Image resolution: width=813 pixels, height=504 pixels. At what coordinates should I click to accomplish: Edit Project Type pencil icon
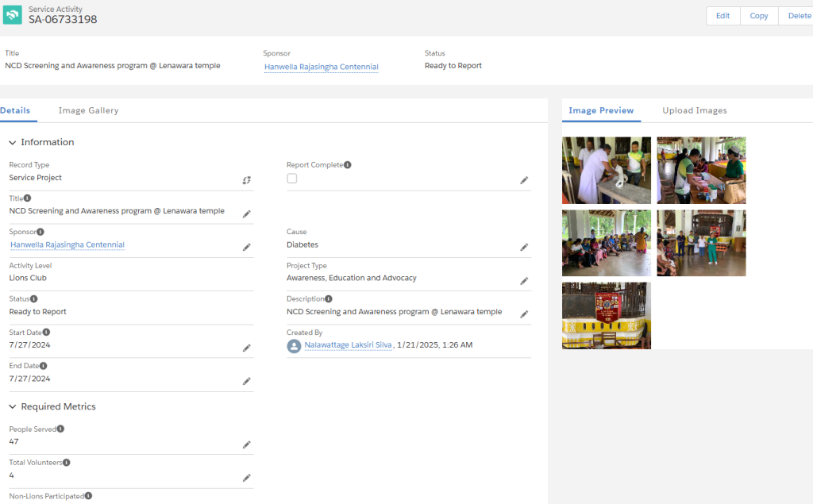524,280
